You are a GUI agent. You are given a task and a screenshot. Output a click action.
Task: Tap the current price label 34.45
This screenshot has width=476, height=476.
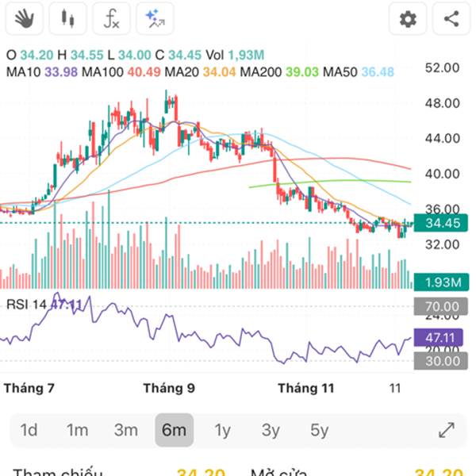[x=443, y=223]
